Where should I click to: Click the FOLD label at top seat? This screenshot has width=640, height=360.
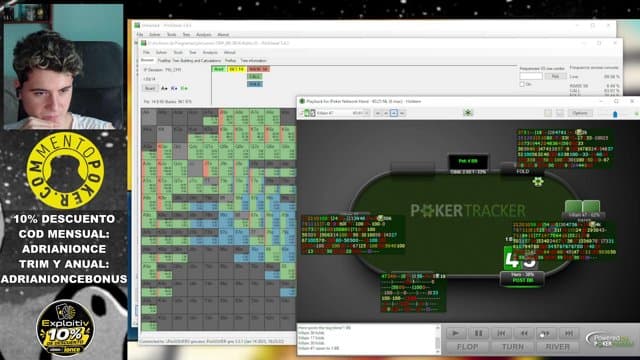(523, 171)
